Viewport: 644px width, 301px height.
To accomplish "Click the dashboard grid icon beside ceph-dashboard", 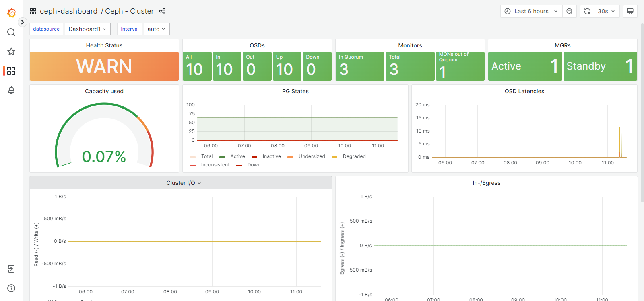I will tap(33, 11).
